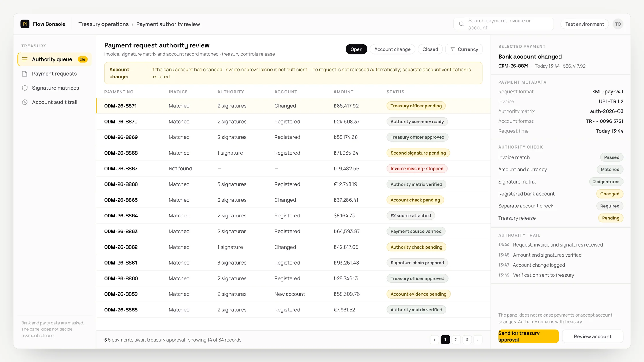Go to next page arrow

[x=478, y=340]
